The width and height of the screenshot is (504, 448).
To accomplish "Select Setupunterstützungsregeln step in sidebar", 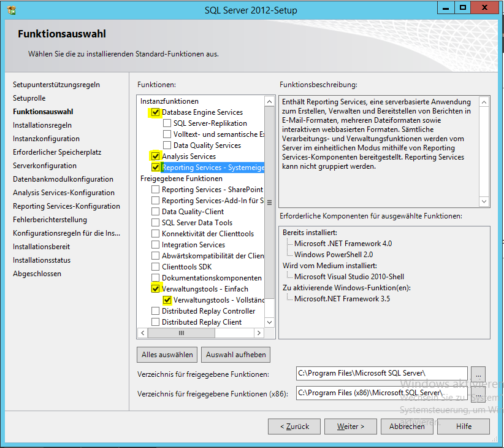I will tap(56, 85).
